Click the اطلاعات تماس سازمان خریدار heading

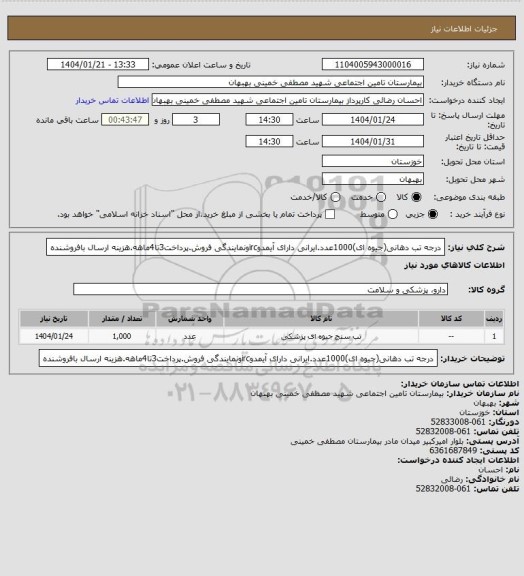coord(459,384)
